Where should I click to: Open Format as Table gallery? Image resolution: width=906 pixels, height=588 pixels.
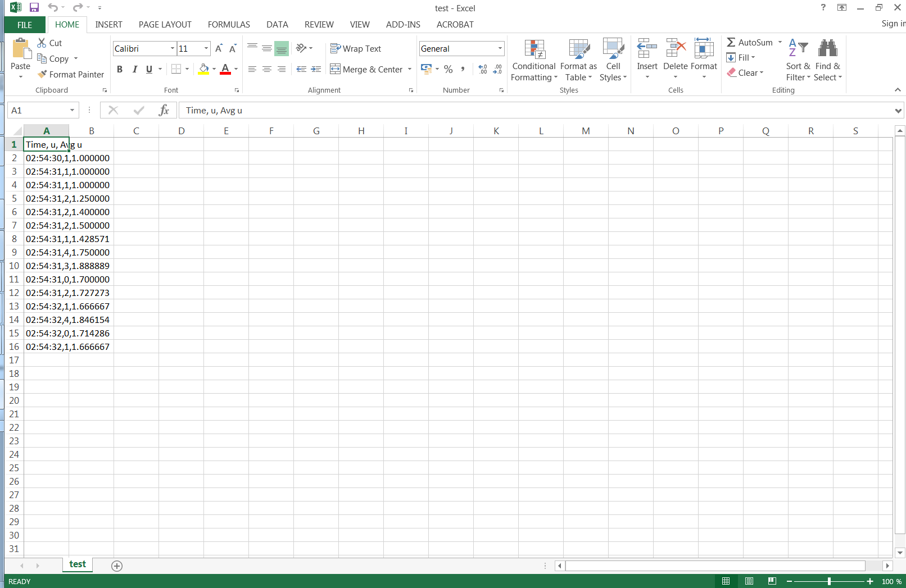(x=579, y=61)
